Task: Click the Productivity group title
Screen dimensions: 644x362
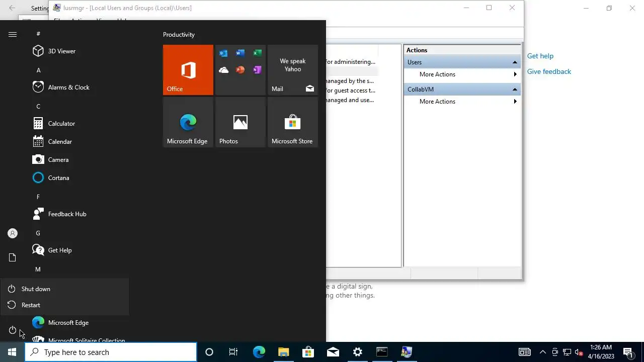Action: [179, 35]
